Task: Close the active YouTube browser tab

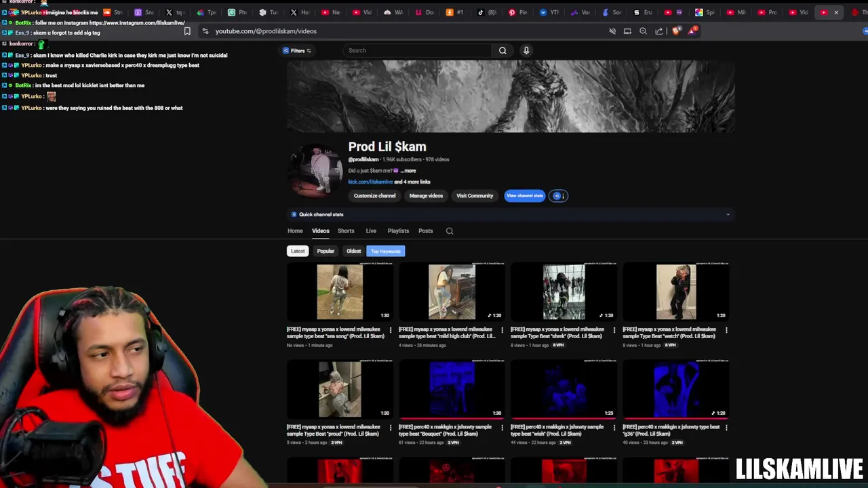Action: pyautogui.click(x=836, y=12)
